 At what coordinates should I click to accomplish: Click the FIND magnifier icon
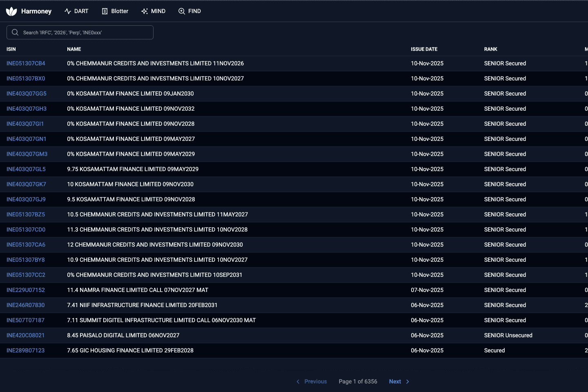(x=182, y=11)
